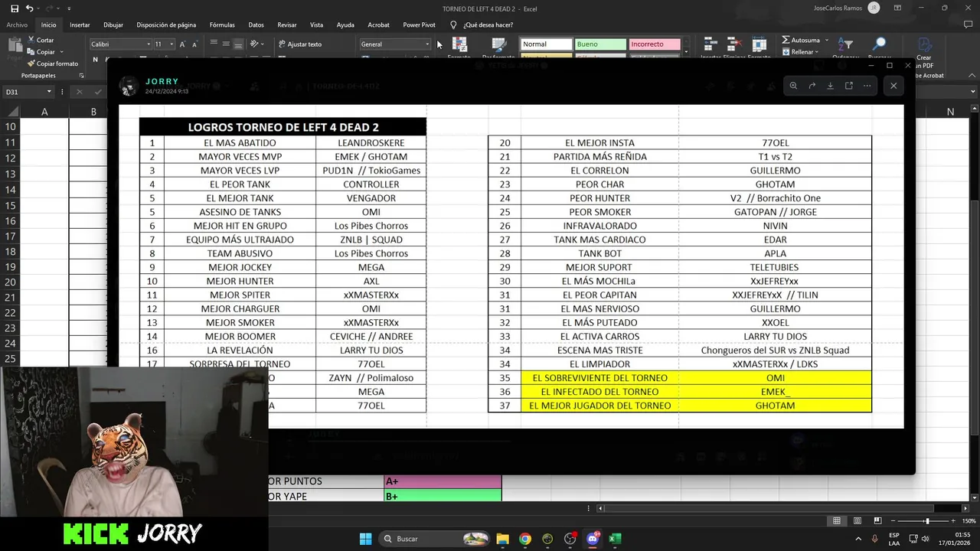This screenshot has height=551, width=980.
Task: Switch to the Insertar tab
Action: (x=80, y=25)
